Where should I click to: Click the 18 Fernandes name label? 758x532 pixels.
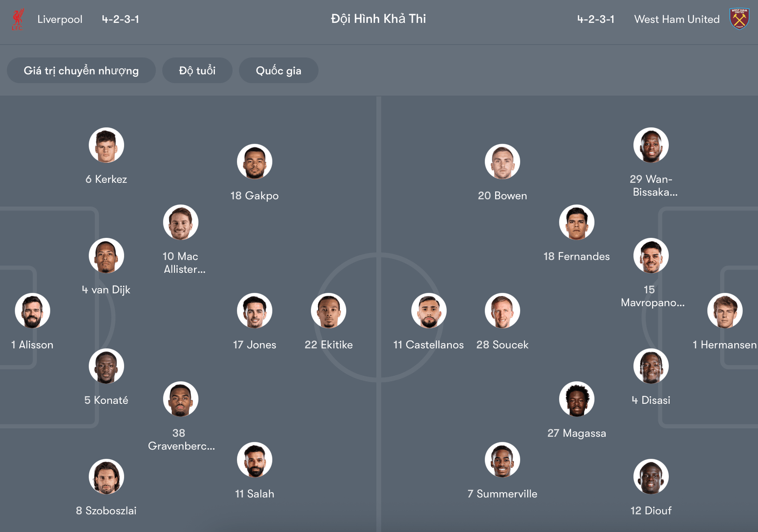pos(576,256)
